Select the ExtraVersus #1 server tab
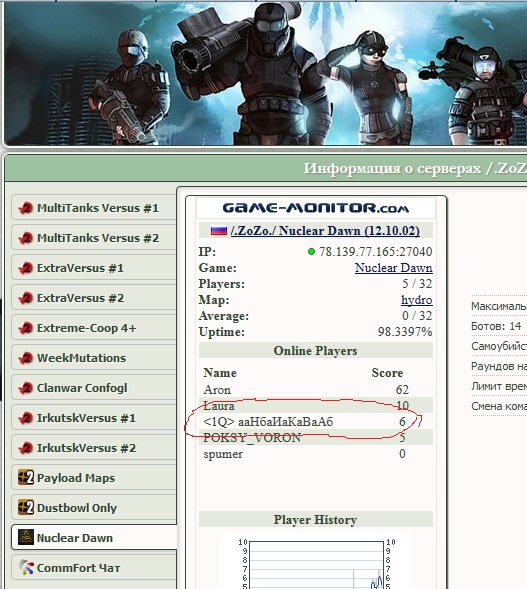 94,268
